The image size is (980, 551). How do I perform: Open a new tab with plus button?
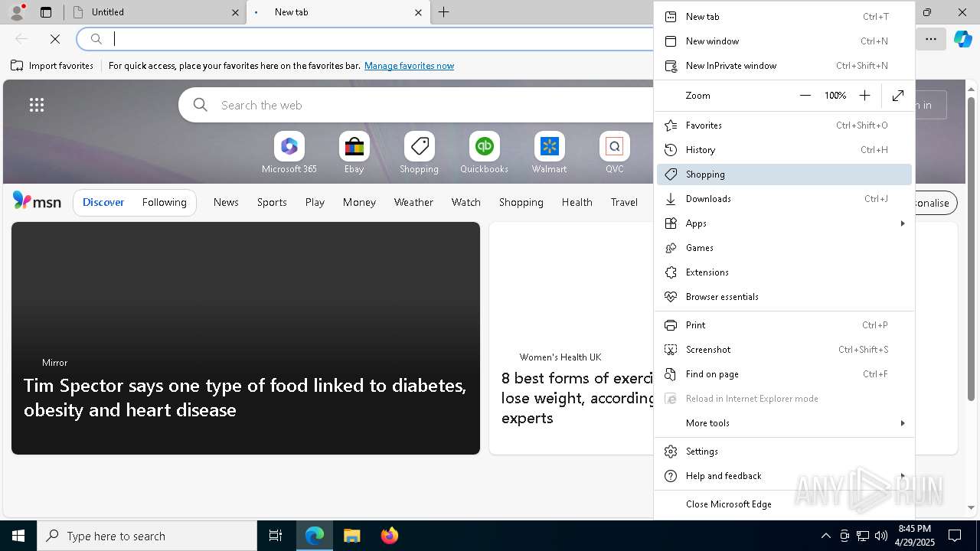(444, 12)
